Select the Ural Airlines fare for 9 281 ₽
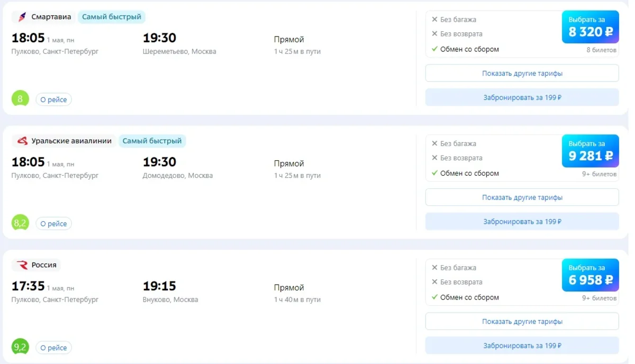 [x=590, y=151]
